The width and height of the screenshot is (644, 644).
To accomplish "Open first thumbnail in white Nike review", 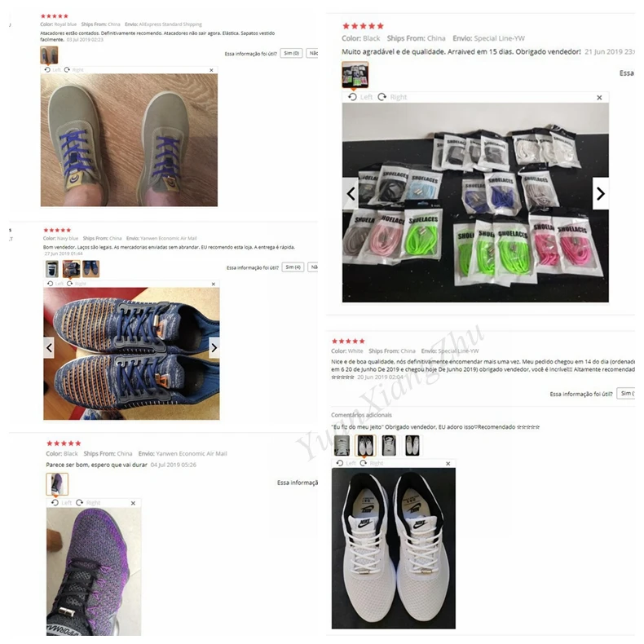I will pyautogui.click(x=342, y=446).
